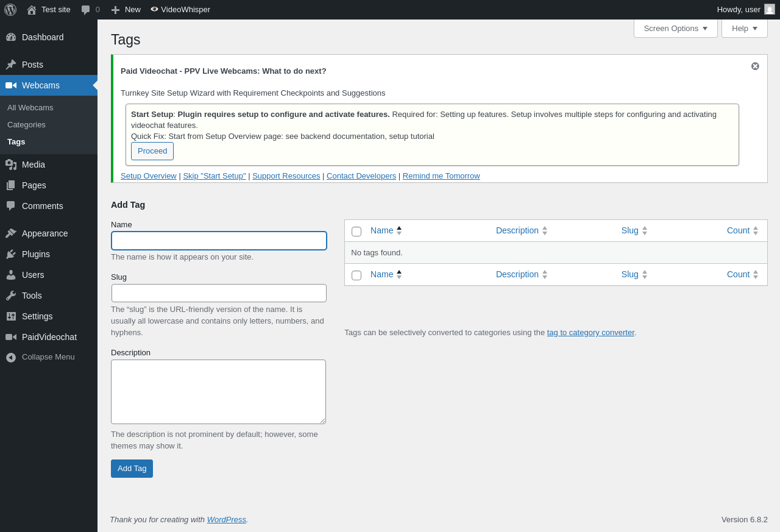
Task: Sort by Count arrows in table header
Action: [x=756, y=230]
